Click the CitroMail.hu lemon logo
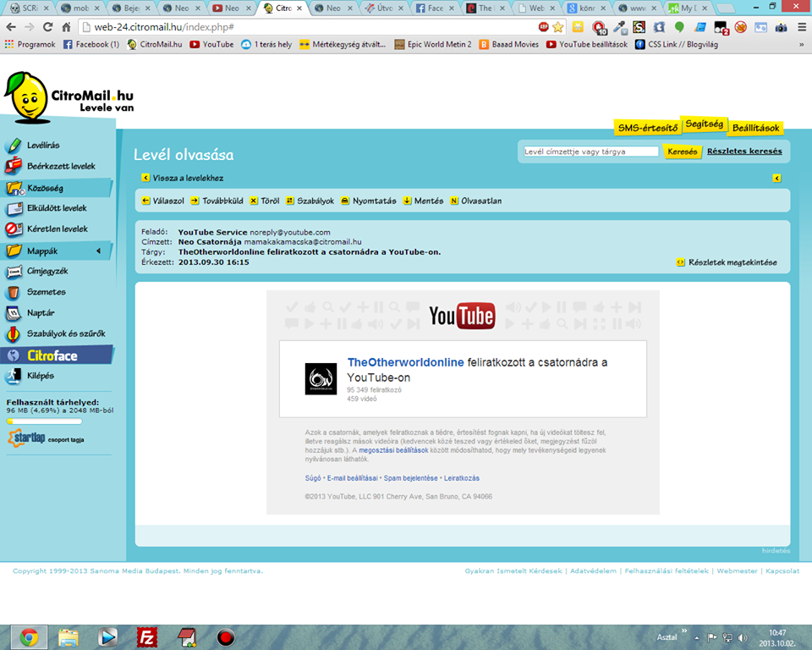Viewport: 812px width, 650px height. point(69,98)
